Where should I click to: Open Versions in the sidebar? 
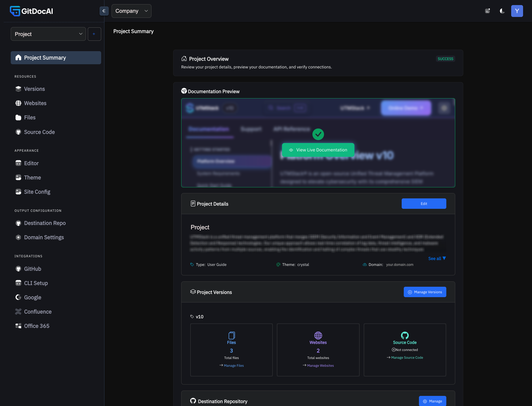[34, 89]
